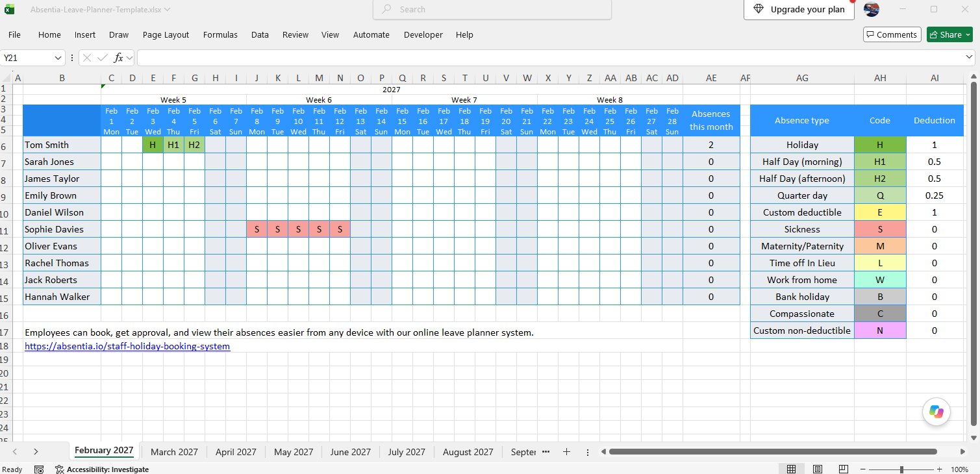Click the macro recording icon in status bar
This screenshot has height=474, width=980.
pyautogui.click(x=39, y=469)
